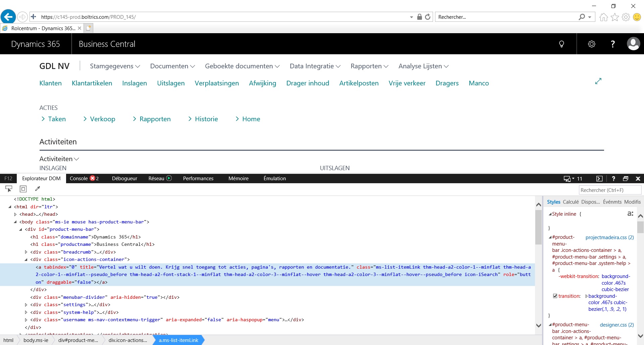Click the browser forward arrow button
Screen dimensions: 644x345
(x=22, y=17)
